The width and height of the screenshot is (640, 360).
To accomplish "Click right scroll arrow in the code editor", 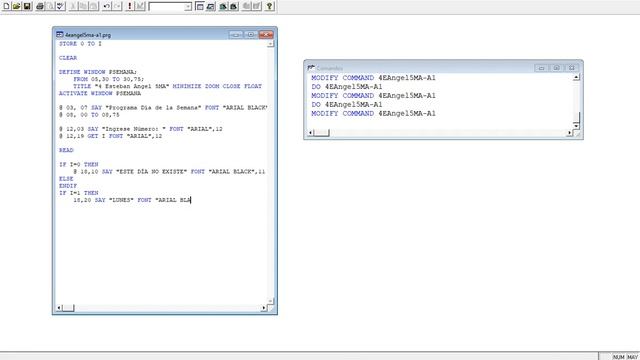I will [264, 308].
